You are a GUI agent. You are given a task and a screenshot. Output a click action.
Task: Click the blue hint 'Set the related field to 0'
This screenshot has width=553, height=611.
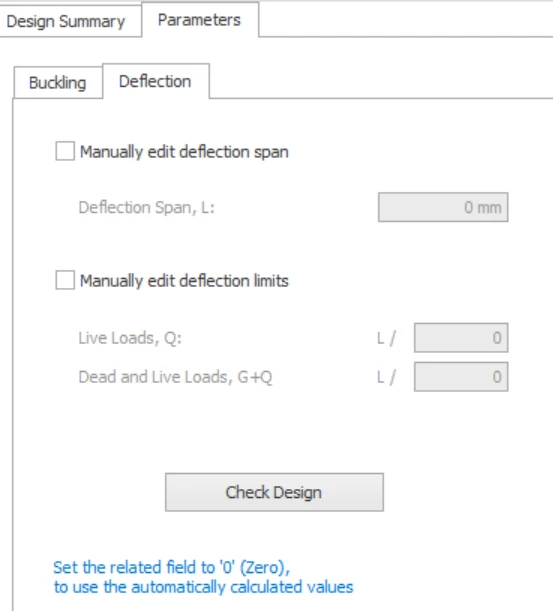pos(171,567)
